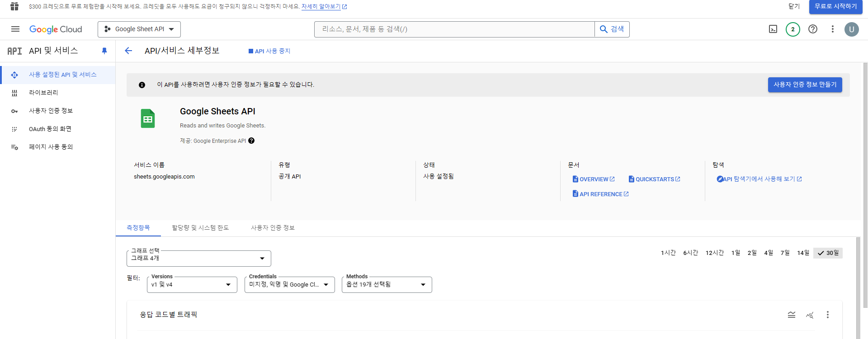The width and height of the screenshot is (868, 339).
Task: Dismiss the trial banner with 닫기
Action: (794, 6)
